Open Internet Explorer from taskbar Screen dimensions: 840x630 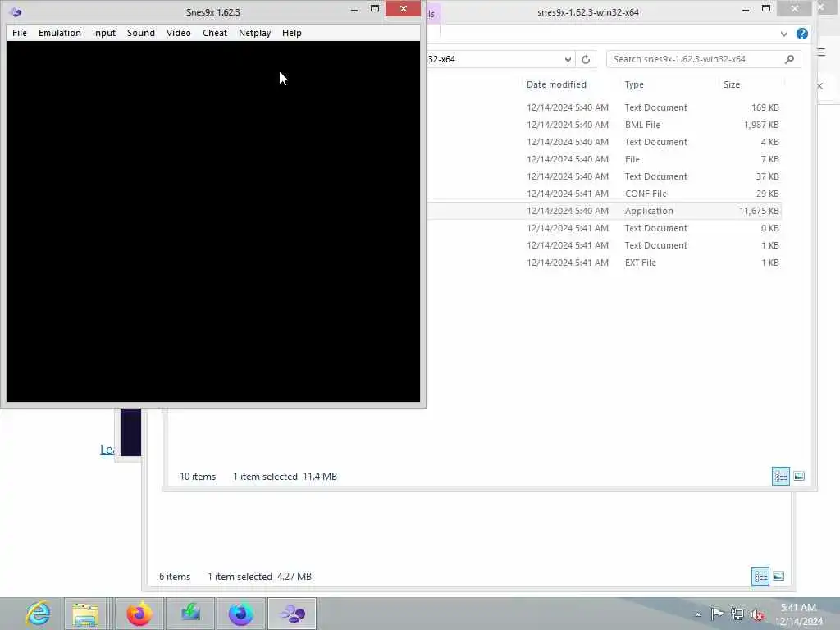pos(38,614)
